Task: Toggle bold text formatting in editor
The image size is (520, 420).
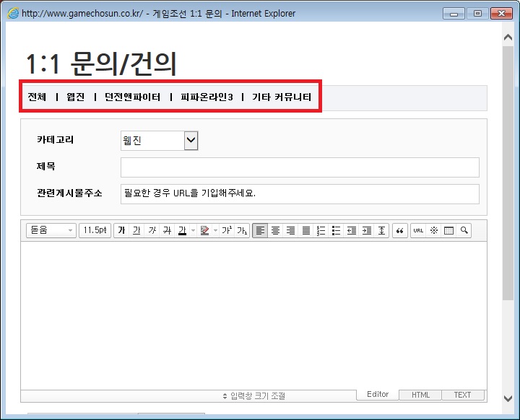Action: (x=121, y=231)
